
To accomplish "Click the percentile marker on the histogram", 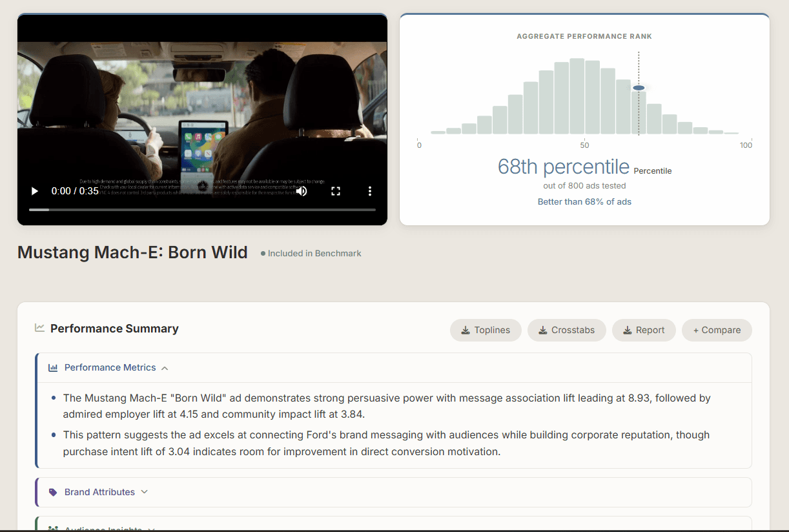I will [x=639, y=88].
